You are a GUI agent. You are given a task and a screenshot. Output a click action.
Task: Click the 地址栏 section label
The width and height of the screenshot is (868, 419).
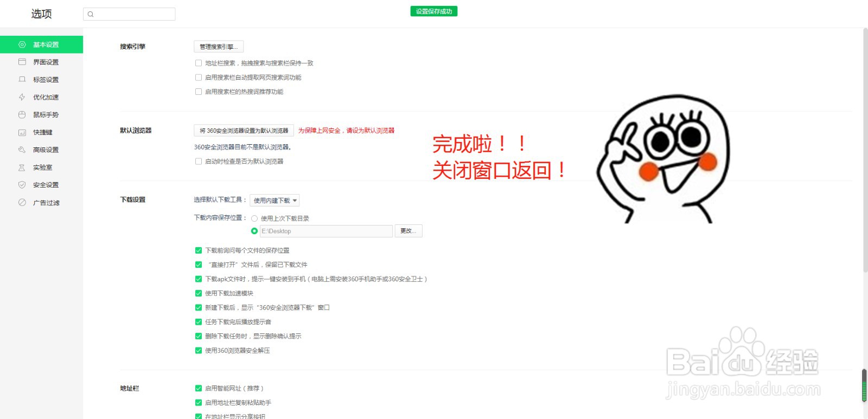(x=130, y=389)
